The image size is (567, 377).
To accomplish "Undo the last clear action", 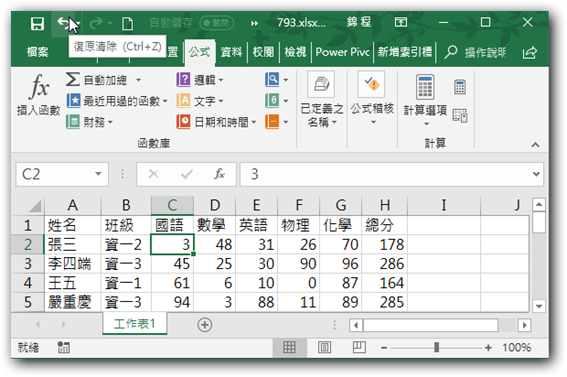I will [x=63, y=23].
